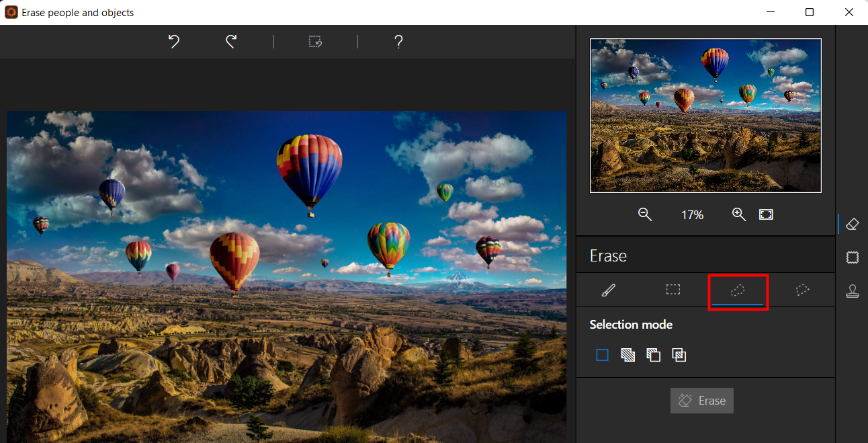Image resolution: width=868 pixels, height=443 pixels.
Task: Switch to the brush selection tab
Action: [x=609, y=290]
